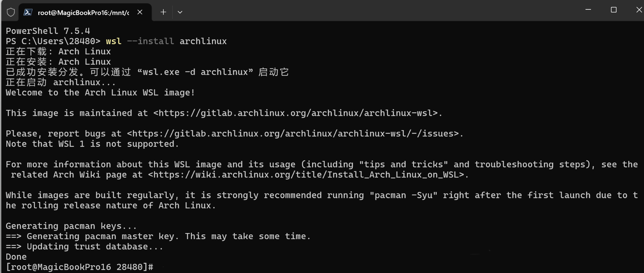Open the new tab dropdown chevron
This screenshot has width=644, height=273.
tap(180, 12)
